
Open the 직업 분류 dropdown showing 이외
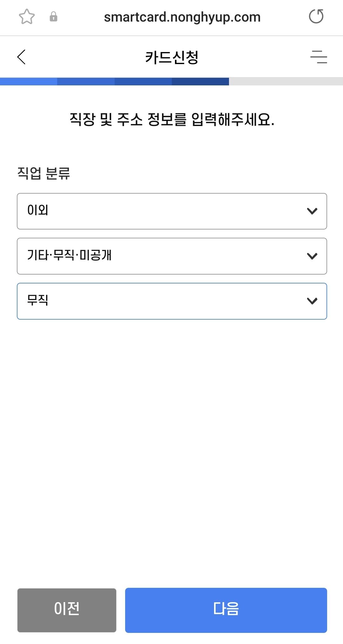[171, 211]
